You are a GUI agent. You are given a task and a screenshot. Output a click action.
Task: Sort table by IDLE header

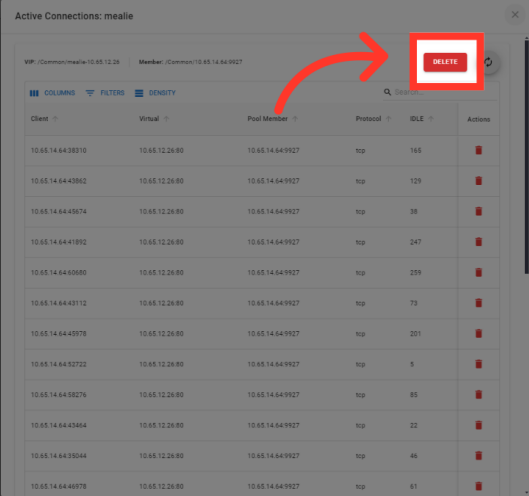click(417, 119)
